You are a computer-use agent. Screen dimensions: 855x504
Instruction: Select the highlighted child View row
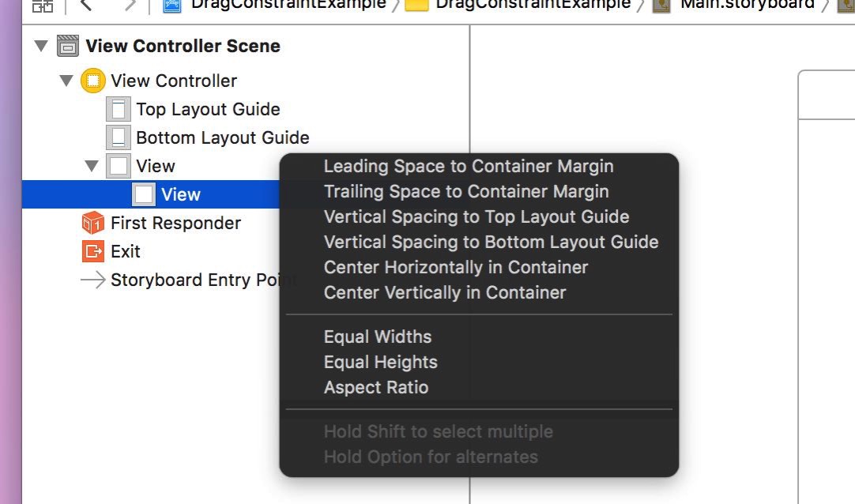151,194
